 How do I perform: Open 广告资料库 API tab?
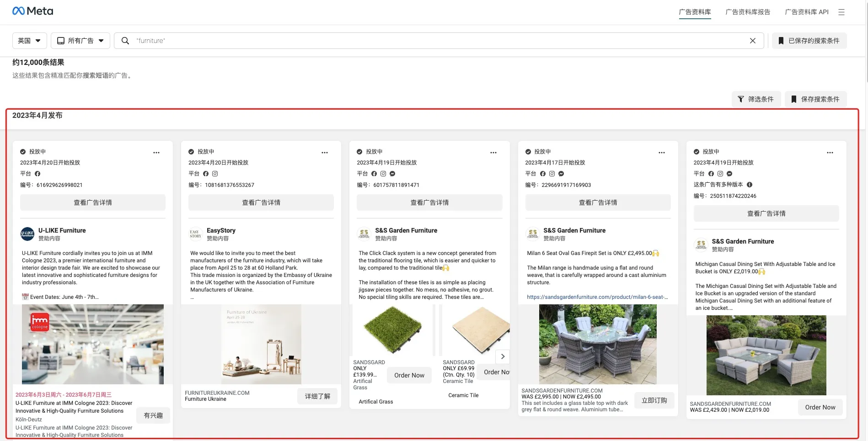point(807,12)
